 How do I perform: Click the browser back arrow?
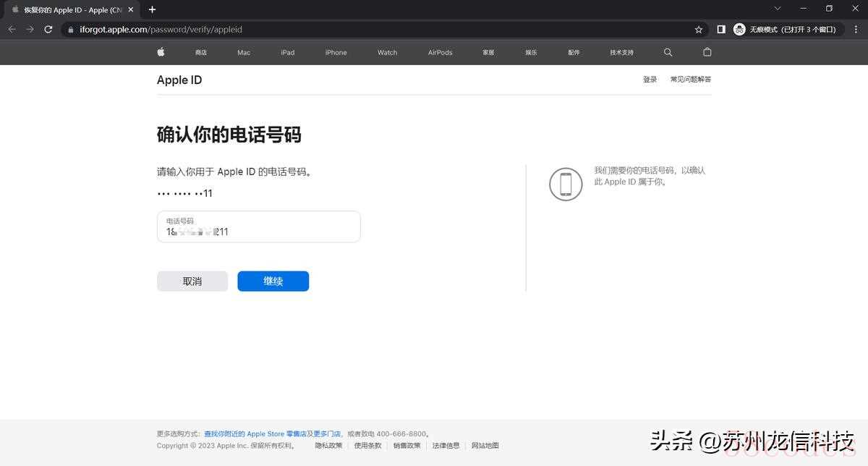point(12,30)
